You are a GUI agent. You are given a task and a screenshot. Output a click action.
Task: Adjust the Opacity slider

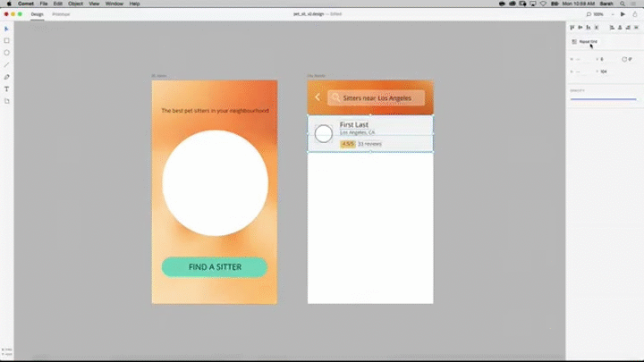pyautogui.click(x=603, y=98)
